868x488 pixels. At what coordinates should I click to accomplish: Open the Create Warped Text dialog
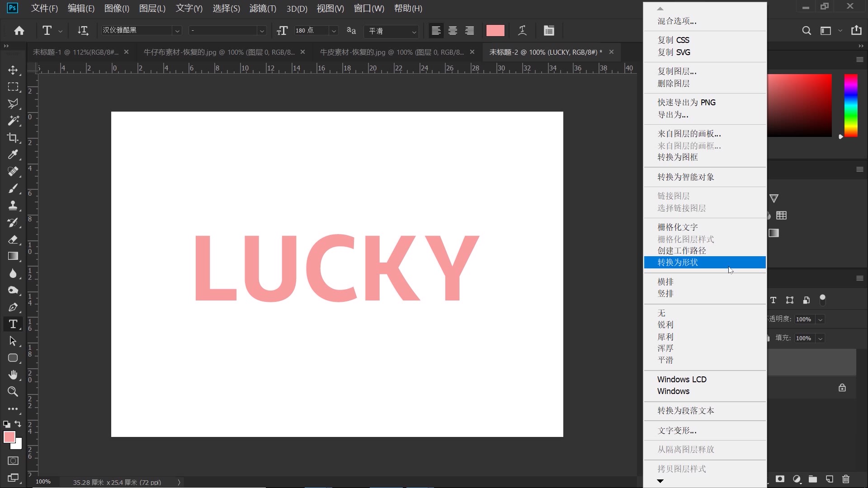tap(522, 30)
